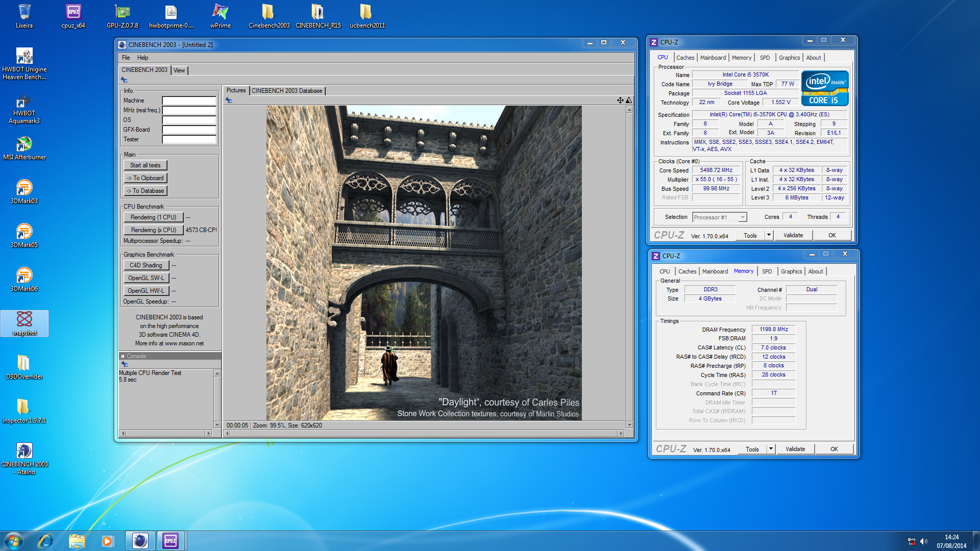Switch to CINEBENCH 2003 Database tab

(287, 91)
